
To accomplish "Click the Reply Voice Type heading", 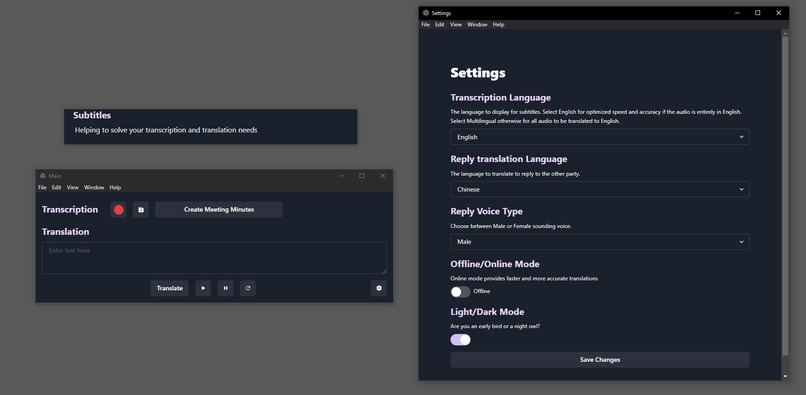I will (486, 211).
